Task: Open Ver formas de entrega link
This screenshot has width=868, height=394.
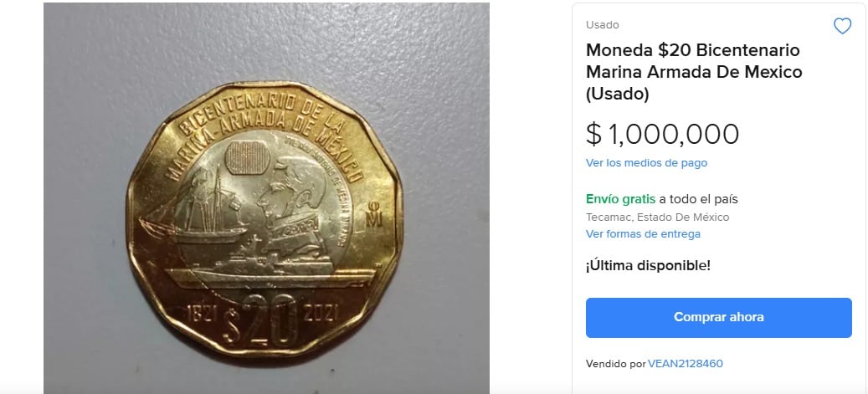Action: point(643,234)
